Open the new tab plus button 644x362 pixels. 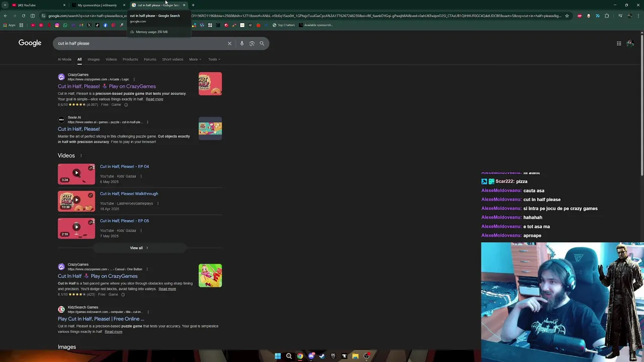pyautogui.click(x=193, y=5)
